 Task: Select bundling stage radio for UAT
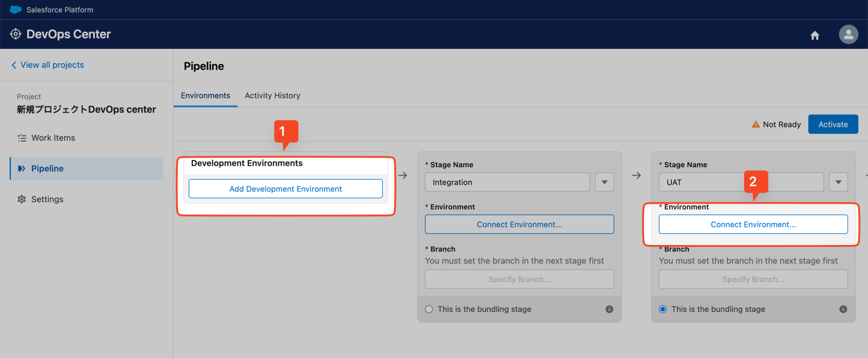click(663, 309)
